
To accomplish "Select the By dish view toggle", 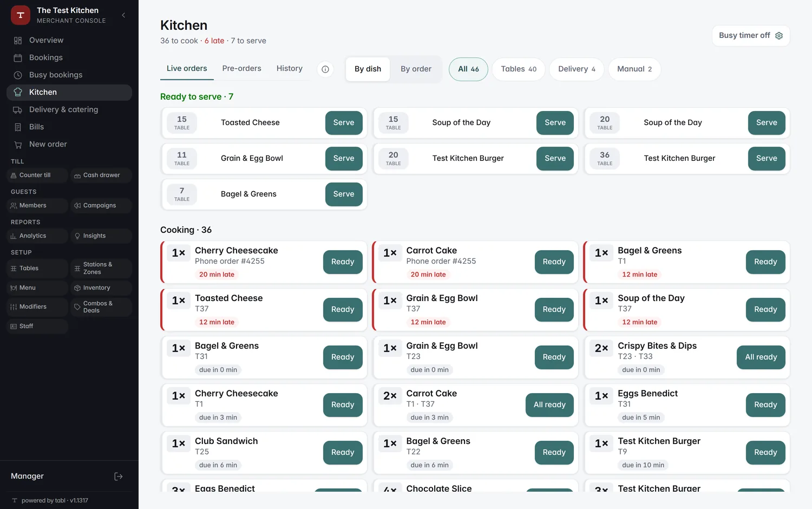I will (x=368, y=69).
